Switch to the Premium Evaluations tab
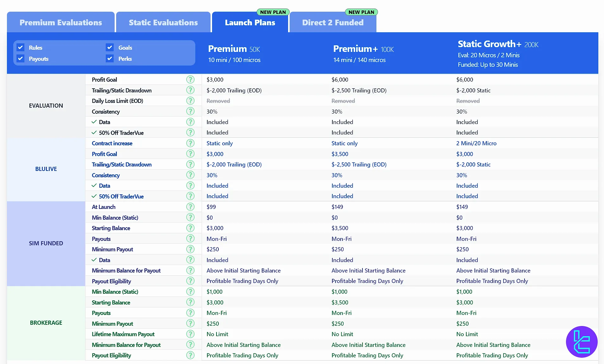Image resolution: width=604 pixels, height=364 pixels. tap(61, 22)
